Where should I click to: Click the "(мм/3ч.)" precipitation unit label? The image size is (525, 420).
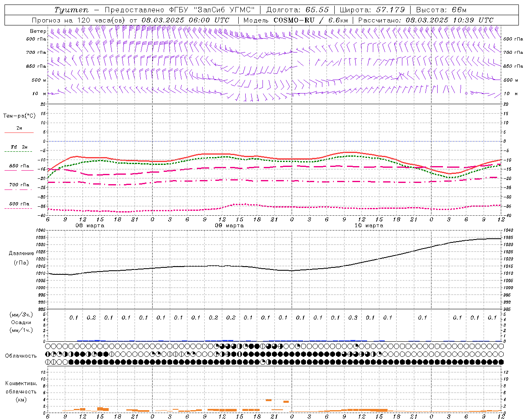click(x=21, y=315)
